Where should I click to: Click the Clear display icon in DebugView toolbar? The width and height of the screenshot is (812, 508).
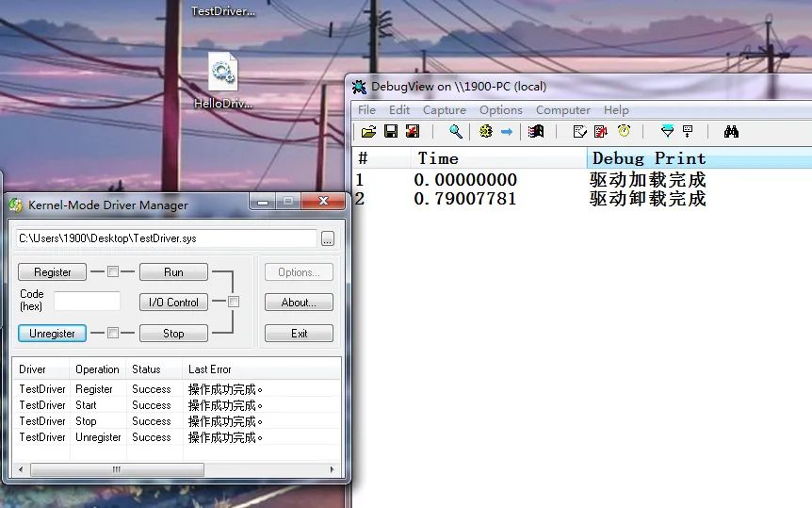coord(413,132)
